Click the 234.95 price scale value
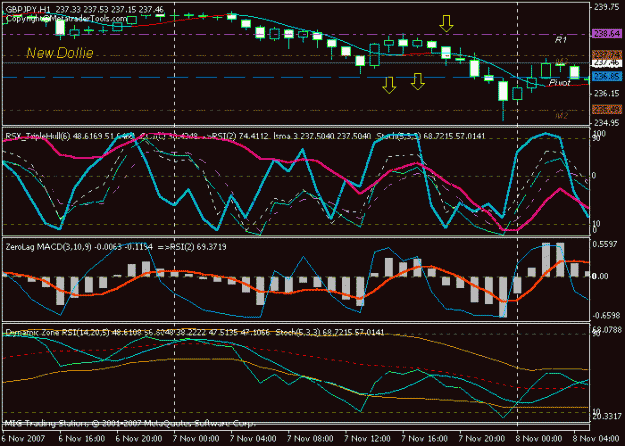The image size is (625, 446). (607, 123)
